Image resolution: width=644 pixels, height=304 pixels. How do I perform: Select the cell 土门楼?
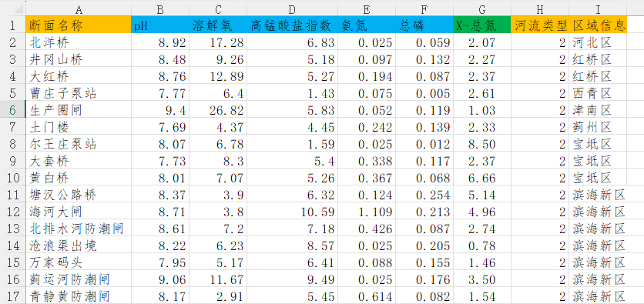pyautogui.click(x=79, y=127)
